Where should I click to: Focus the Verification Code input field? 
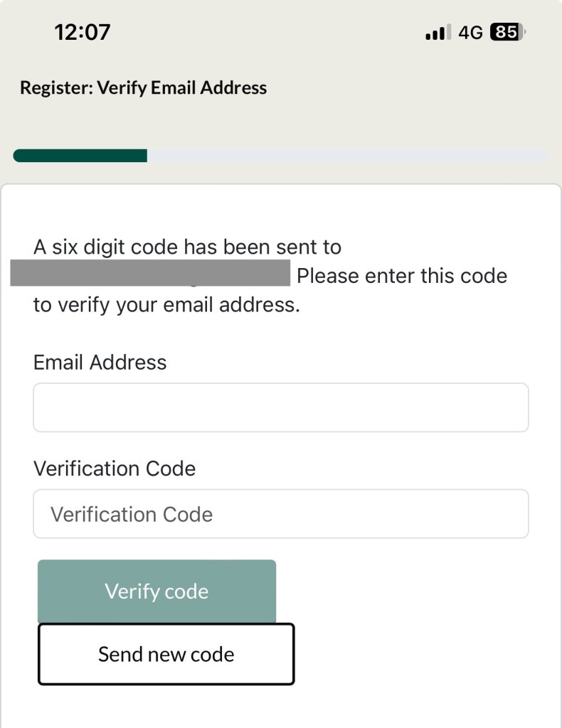pos(280,513)
